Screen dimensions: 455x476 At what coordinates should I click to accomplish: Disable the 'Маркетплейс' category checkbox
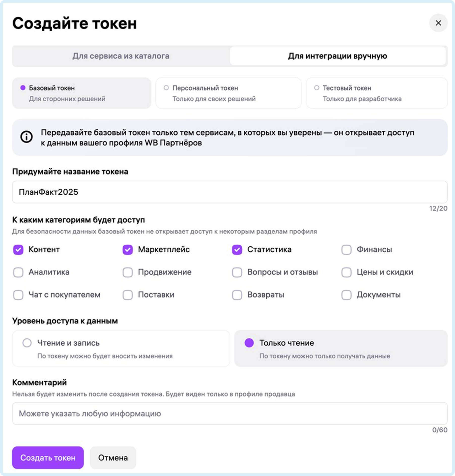point(128,250)
